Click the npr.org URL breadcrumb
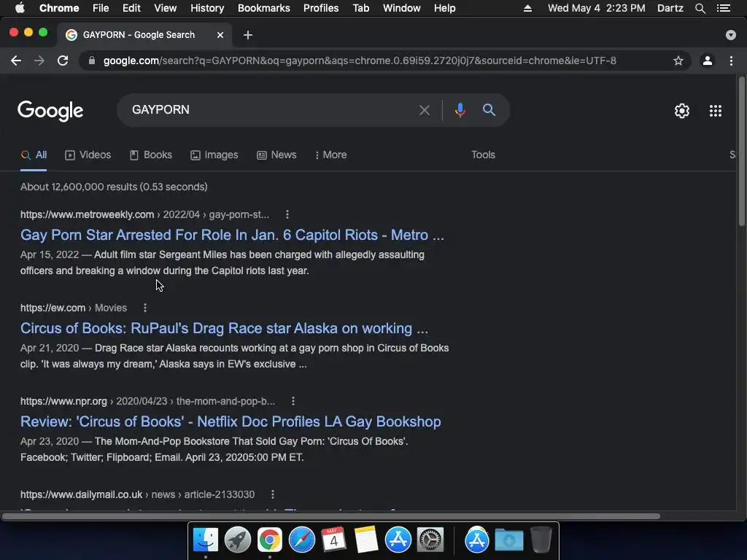Viewport: 747px width, 560px height. [x=147, y=401]
